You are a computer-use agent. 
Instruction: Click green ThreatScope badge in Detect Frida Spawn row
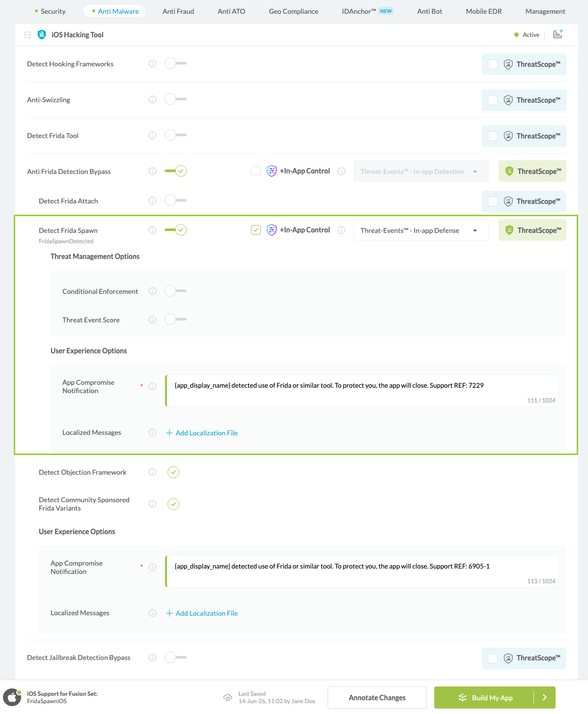click(x=532, y=230)
